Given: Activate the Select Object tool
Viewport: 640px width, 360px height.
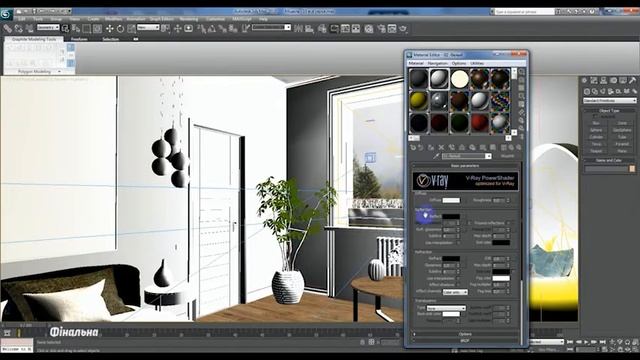Looking at the screenshot, I should click(x=65, y=29).
